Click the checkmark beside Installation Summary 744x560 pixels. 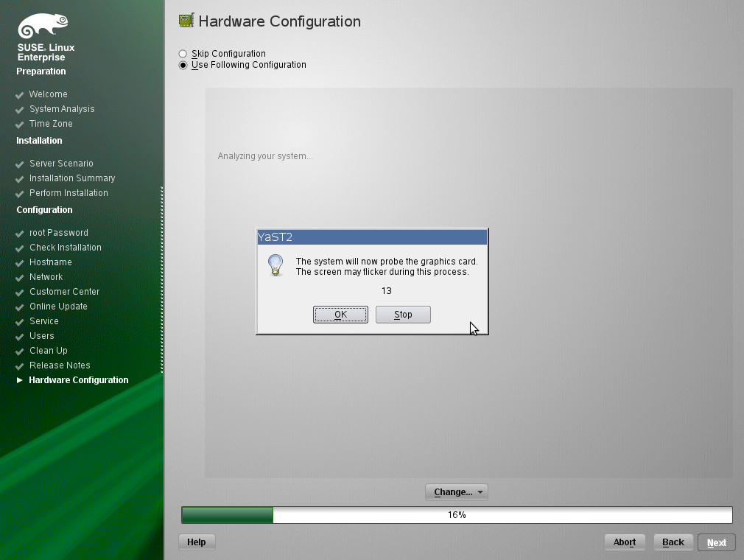pyautogui.click(x=19, y=179)
